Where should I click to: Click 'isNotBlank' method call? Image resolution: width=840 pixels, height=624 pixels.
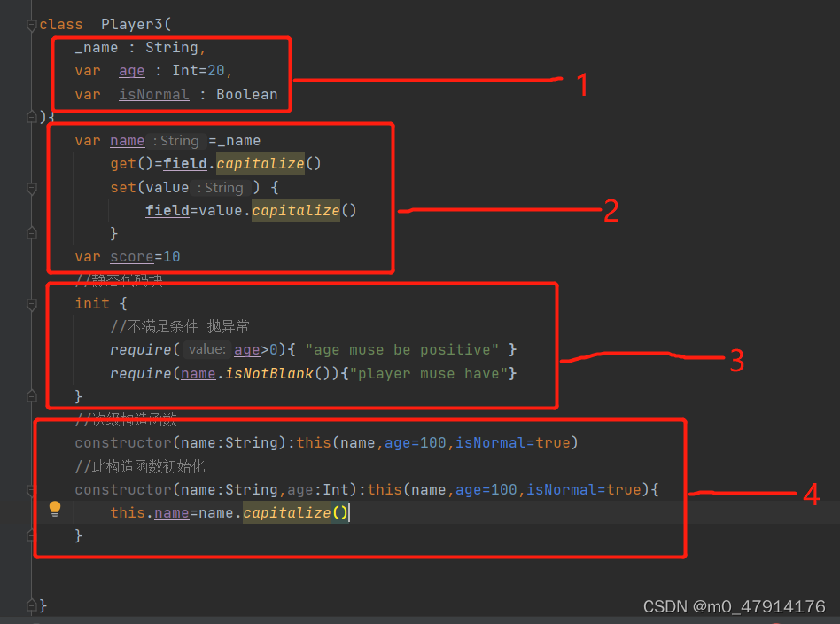pos(269,374)
